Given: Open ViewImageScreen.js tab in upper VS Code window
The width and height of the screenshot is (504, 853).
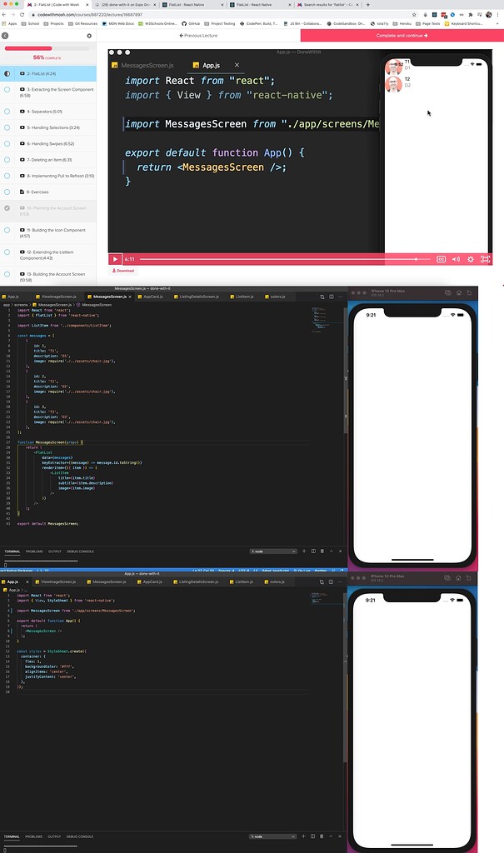Looking at the screenshot, I should point(56,297).
